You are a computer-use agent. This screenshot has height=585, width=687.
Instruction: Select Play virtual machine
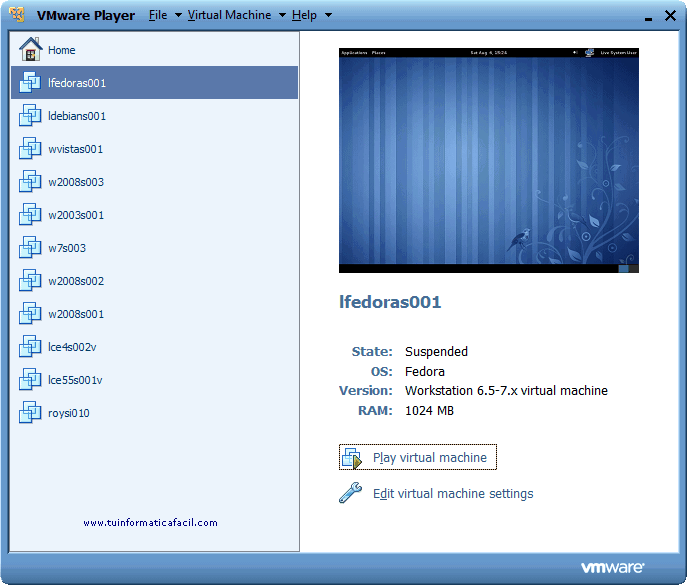tap(418, 457)
